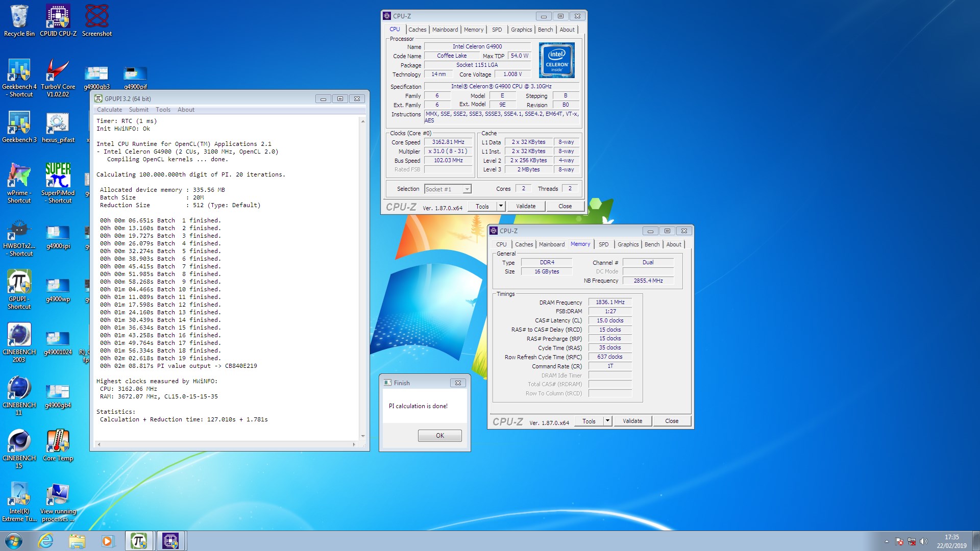This screenshot has width=980, height=551.
Task: Open HWBOTx2 shortcut icon
Action: [x=19, y=237]
